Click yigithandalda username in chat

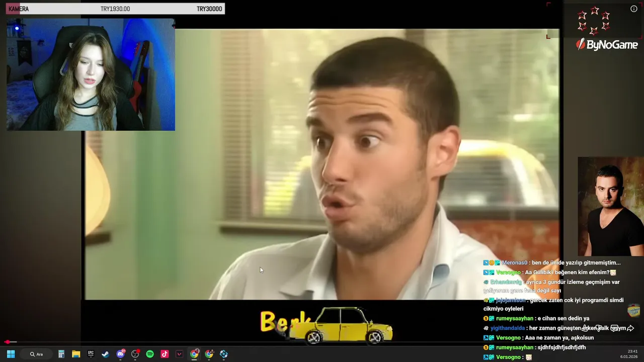click(x=508, y=328)
